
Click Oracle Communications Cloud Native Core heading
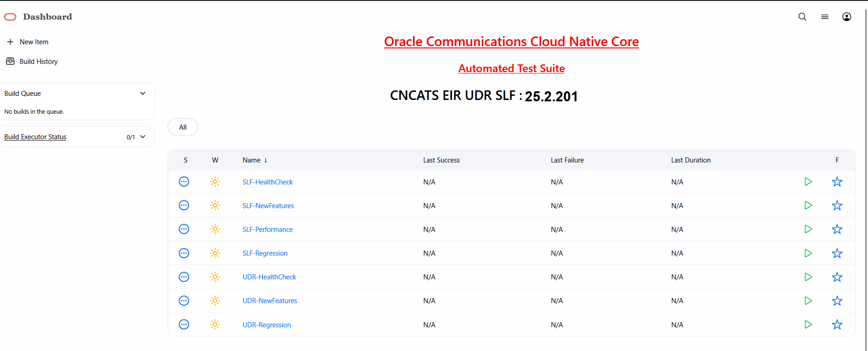[x=511, y=42]
